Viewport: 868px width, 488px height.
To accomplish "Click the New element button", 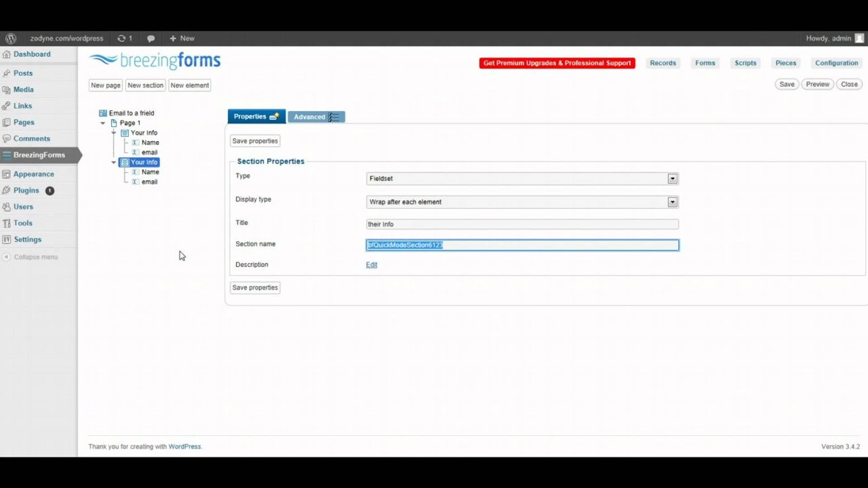I will point(190,85).
